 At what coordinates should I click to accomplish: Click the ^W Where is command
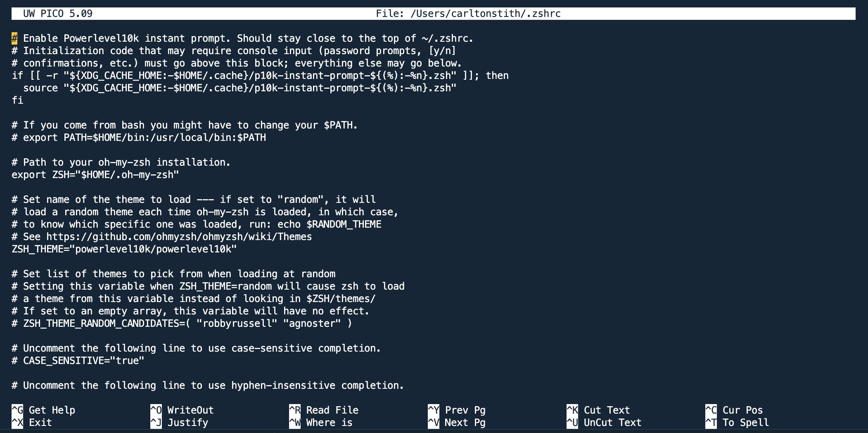321,422
